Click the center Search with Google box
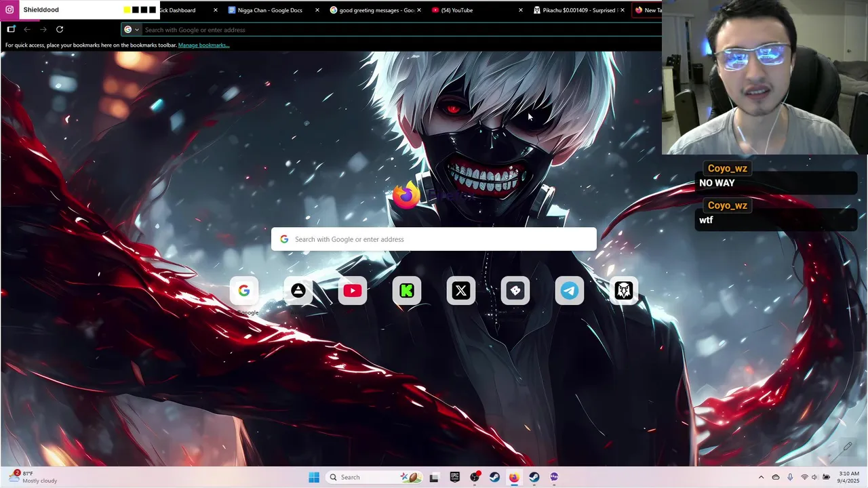This screenshot has height=488, width=868. tap(434, 239)
